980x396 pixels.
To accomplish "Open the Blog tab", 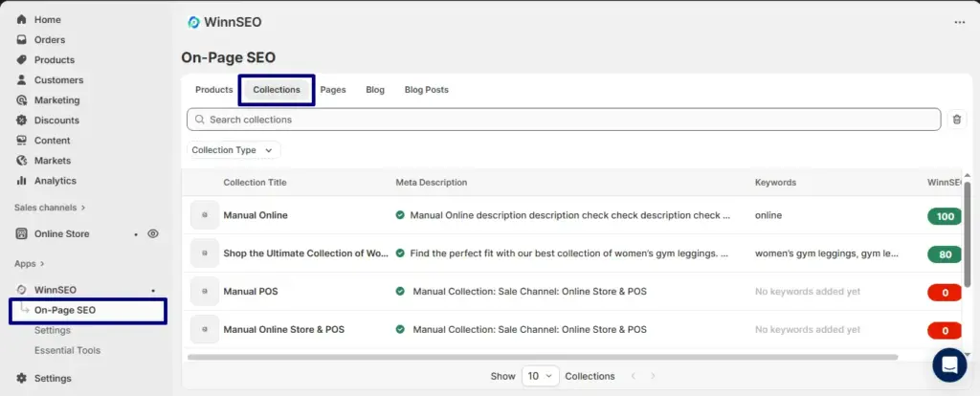I will (375, 89).
